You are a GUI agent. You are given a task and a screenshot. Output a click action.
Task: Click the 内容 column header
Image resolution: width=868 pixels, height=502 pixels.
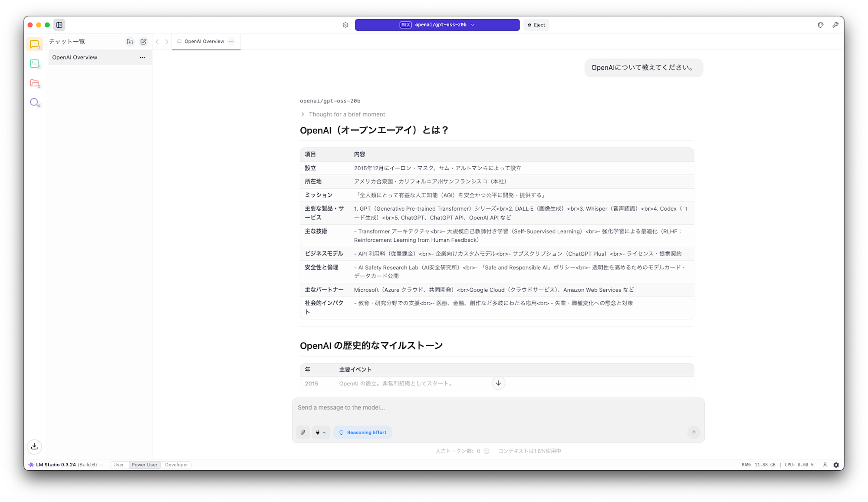[x=359, y=154]
